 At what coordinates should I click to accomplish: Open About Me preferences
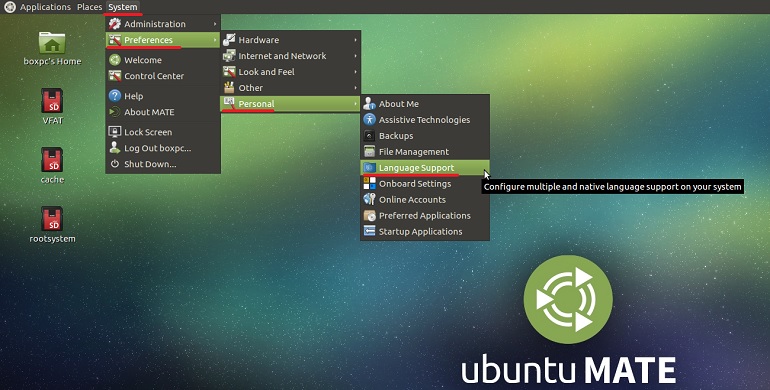coord(425,104)
